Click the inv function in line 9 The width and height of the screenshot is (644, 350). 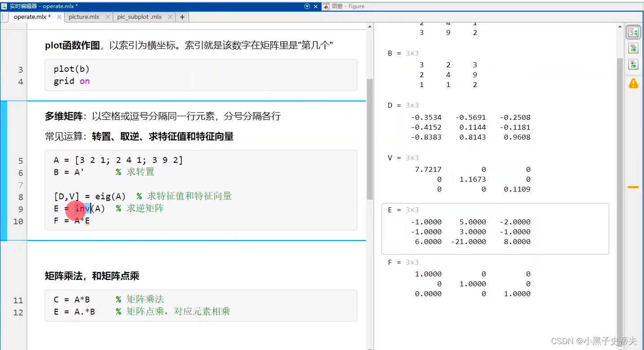pos(83,209)
